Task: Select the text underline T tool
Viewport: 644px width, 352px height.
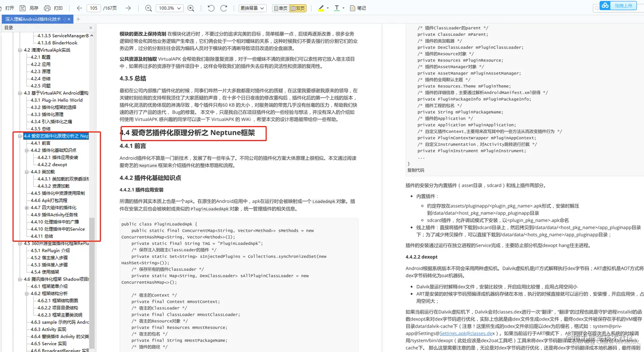Action: [x=337, y=8]
